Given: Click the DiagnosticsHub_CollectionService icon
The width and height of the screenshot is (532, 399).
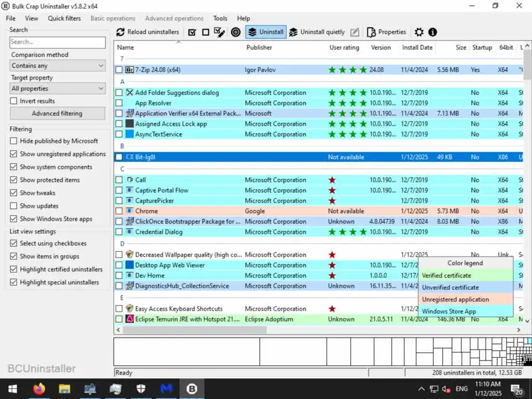Looking at the screenshot, I should pos(129,286).
